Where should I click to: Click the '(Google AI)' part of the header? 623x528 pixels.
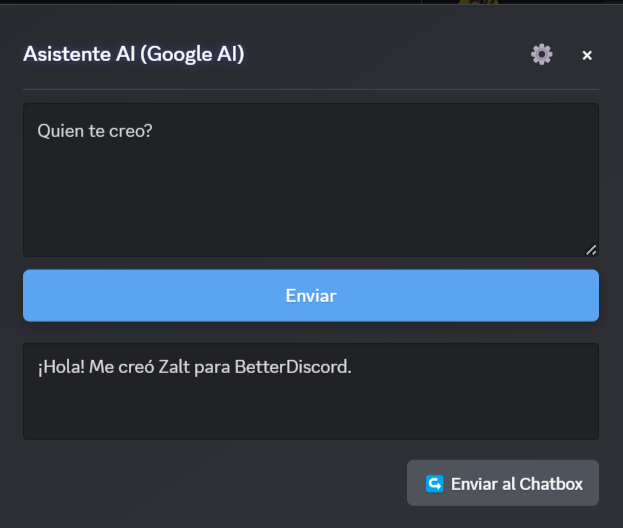coord(192,54)
